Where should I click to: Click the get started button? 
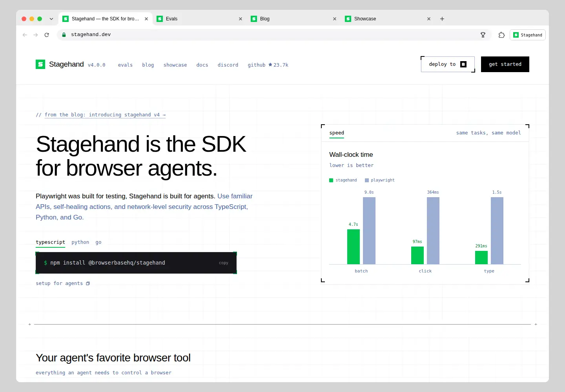[505, 64]
